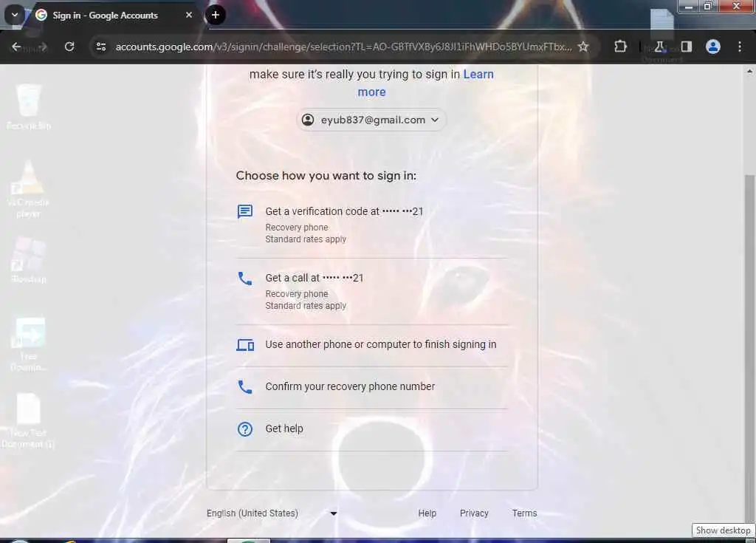This screenshot has width=756, height=543.
Task: Open Chrome three-dot menu
Action: click(x=740, y=47)
